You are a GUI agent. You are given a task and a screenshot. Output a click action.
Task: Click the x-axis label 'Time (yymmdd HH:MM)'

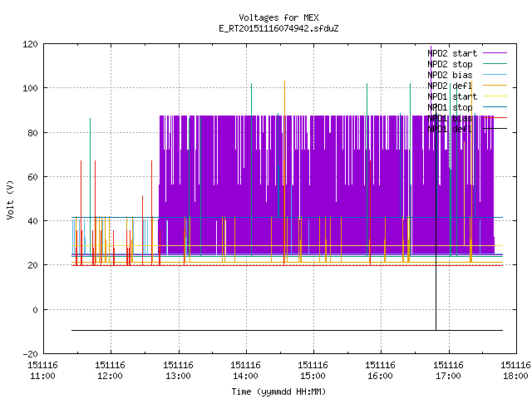(x=278, y=392)
